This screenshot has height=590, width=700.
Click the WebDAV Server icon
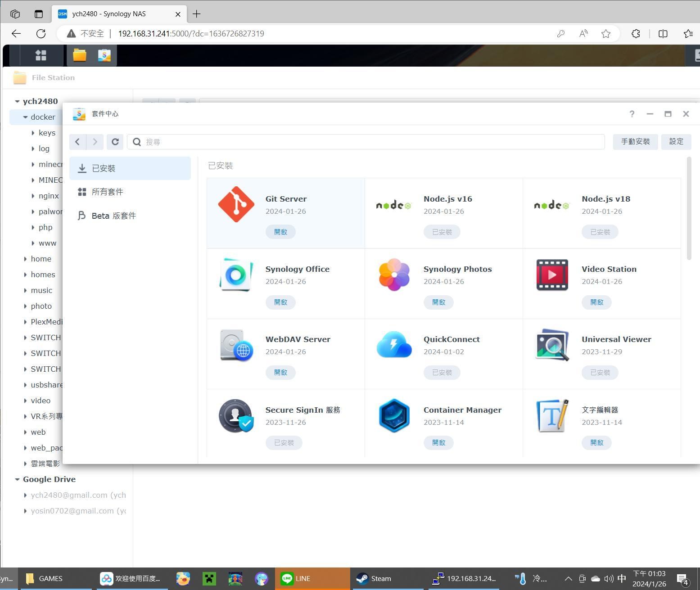click(236, 345)
